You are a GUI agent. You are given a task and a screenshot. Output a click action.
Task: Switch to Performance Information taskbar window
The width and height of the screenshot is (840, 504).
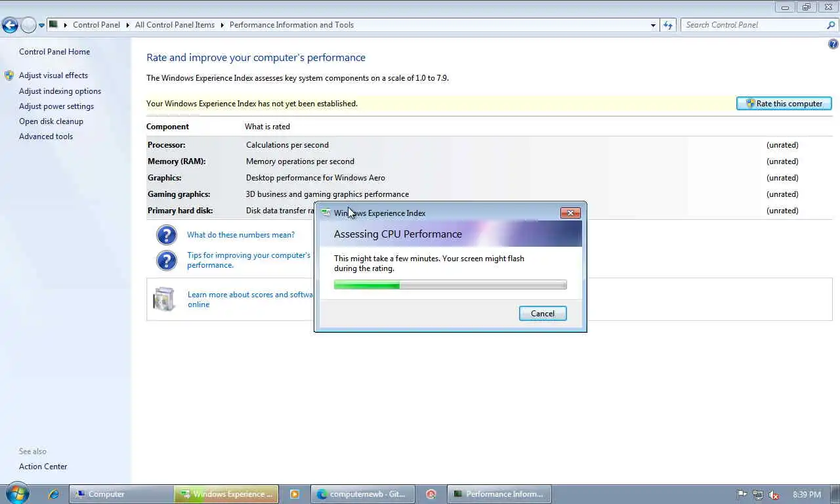coord(499,494)
